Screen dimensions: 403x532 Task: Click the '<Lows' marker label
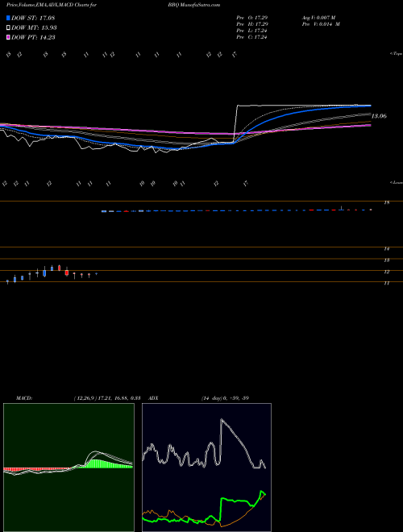click(397, 182)
